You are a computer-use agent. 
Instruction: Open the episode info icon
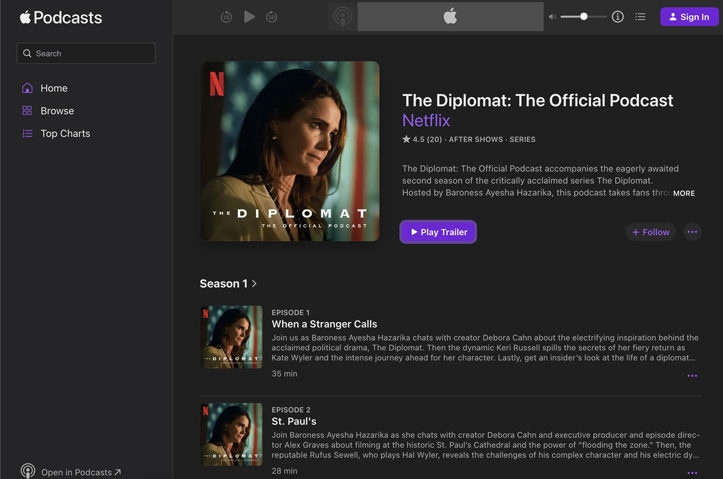(x=618, y=17)
